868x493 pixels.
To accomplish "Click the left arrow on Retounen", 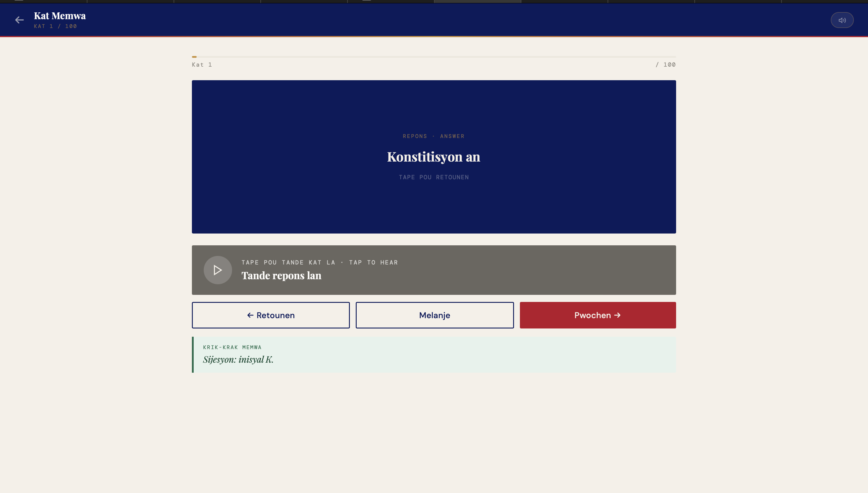I will click(250, 315).
